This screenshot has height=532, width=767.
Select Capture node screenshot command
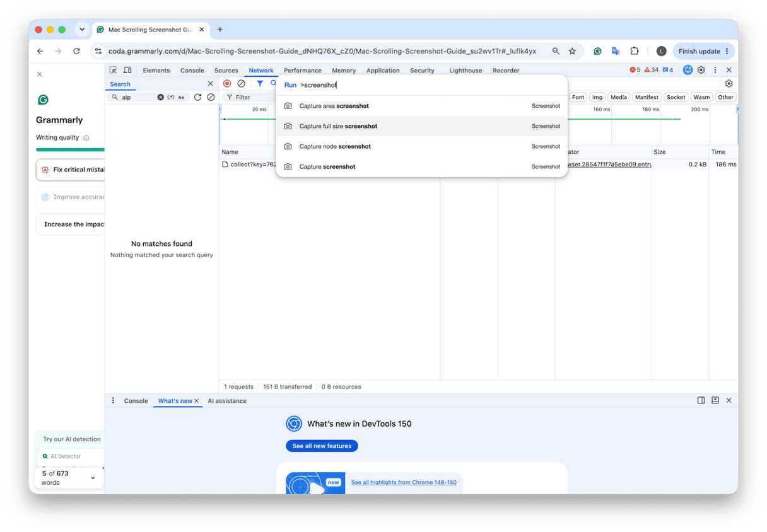click(421, 146)
